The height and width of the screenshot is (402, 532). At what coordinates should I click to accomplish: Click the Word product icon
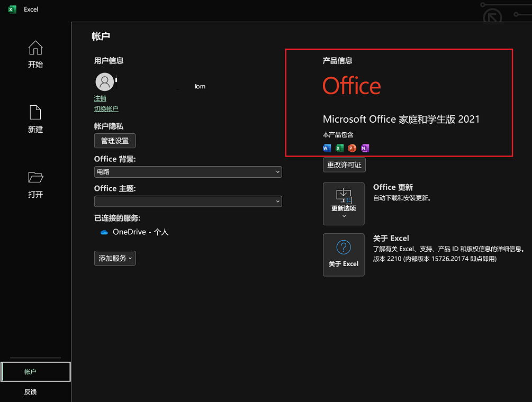click(326, 148)
